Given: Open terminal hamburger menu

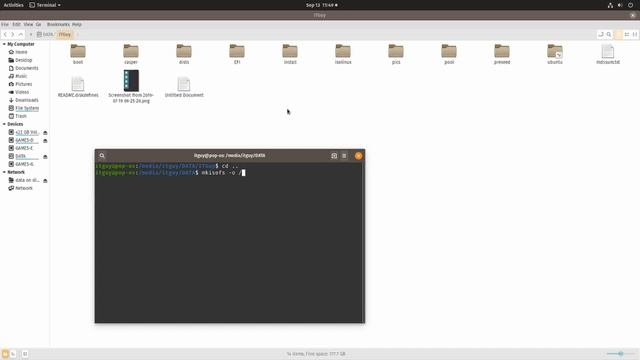Looking at the screenshot, I should pos(344,156).
